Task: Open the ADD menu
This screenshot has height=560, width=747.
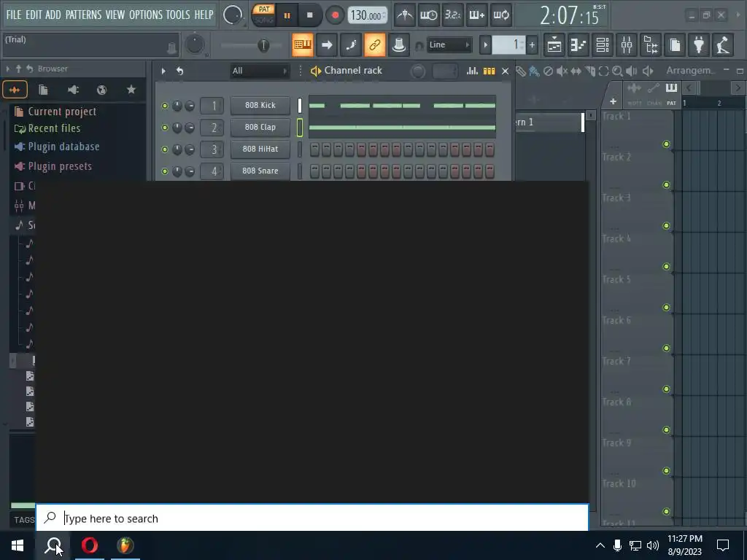Action: [53, 15]
